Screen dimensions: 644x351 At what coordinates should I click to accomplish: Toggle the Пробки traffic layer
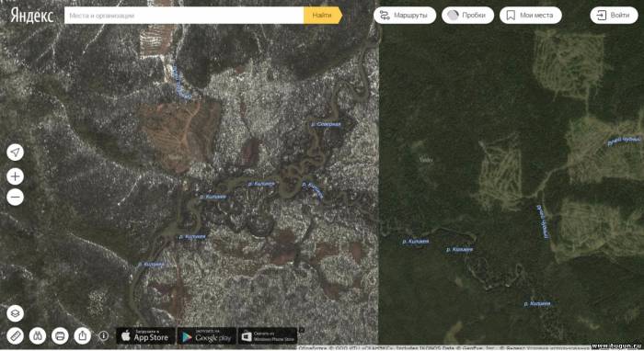pyautogui.click(x=467, y=16)
